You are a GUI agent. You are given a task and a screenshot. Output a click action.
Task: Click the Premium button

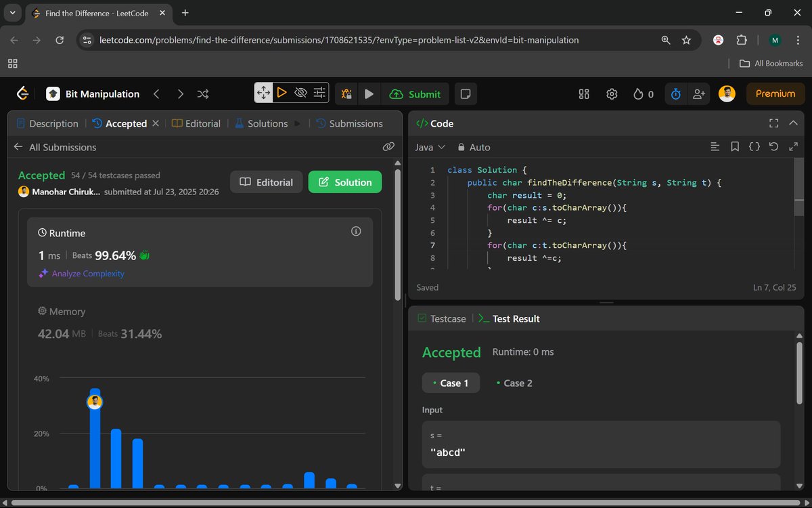click(x=775, y=94)
